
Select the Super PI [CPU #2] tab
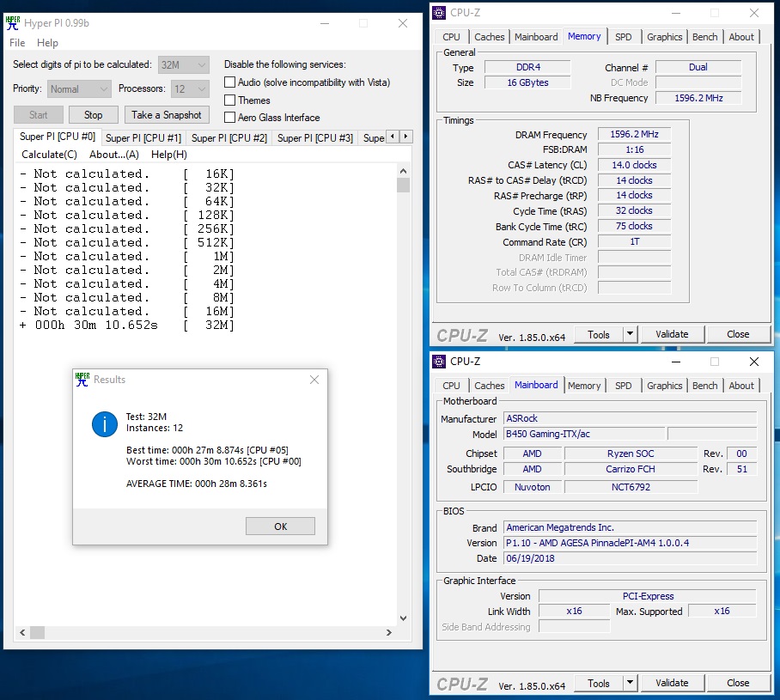pos(229,137)
